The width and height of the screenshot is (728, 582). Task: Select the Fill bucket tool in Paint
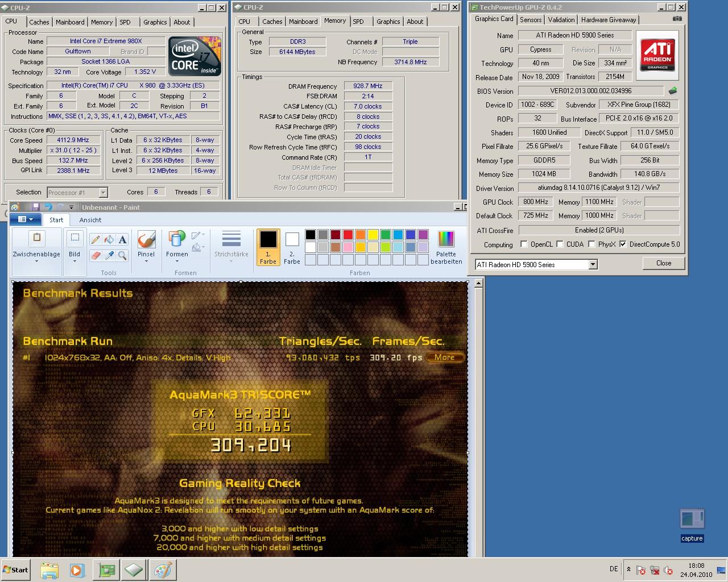tap(109, 240)
